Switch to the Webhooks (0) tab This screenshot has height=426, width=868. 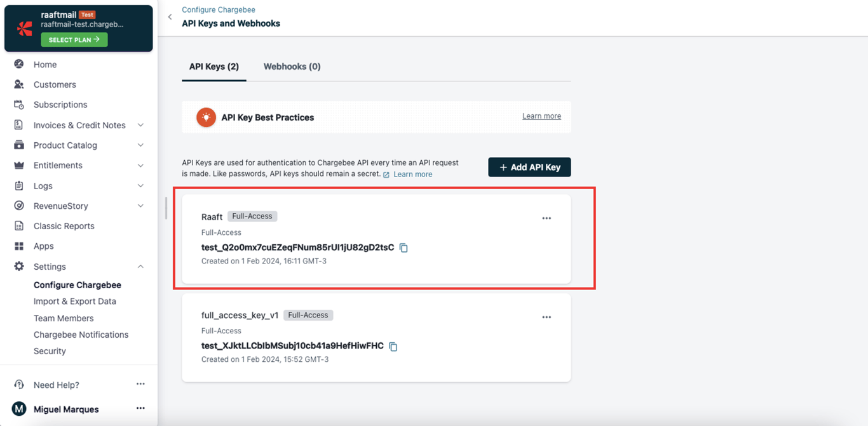point(292,67)
